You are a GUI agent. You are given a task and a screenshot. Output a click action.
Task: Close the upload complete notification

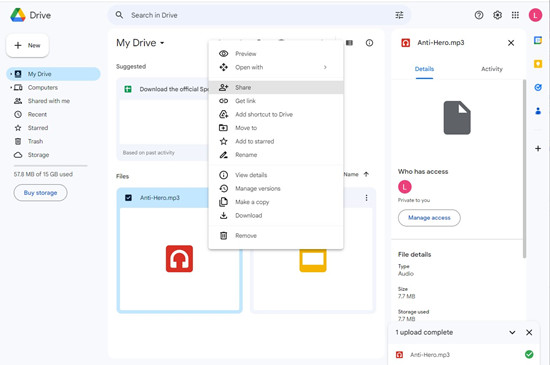pos(529,332)
